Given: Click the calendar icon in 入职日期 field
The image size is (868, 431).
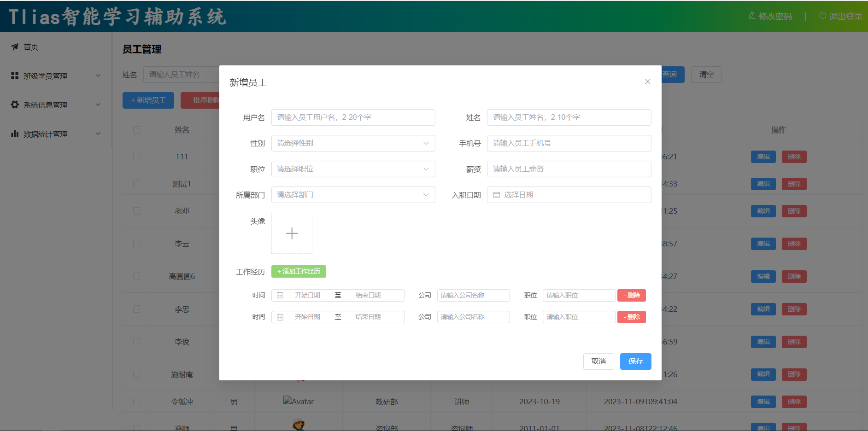Looking at the screenshot, I should (497, 195).
